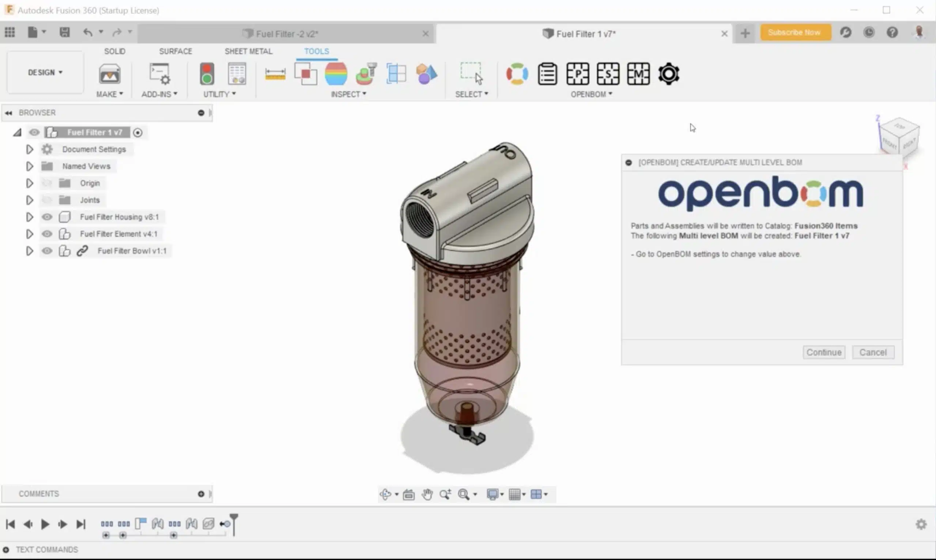The image size is (936, 560).
Task: Select the Fuel Filter 1 v7 document tab
Action: [x=584, y=34]
